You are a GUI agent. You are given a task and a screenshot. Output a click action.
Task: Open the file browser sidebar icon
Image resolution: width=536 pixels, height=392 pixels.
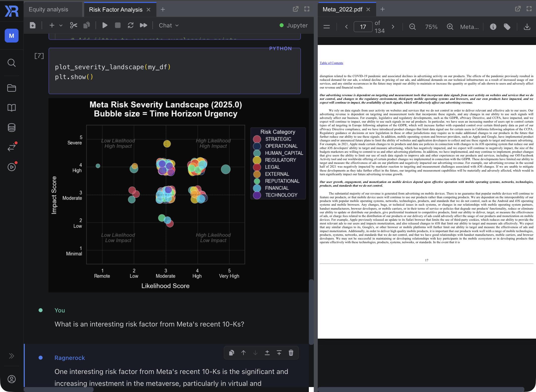11,88
